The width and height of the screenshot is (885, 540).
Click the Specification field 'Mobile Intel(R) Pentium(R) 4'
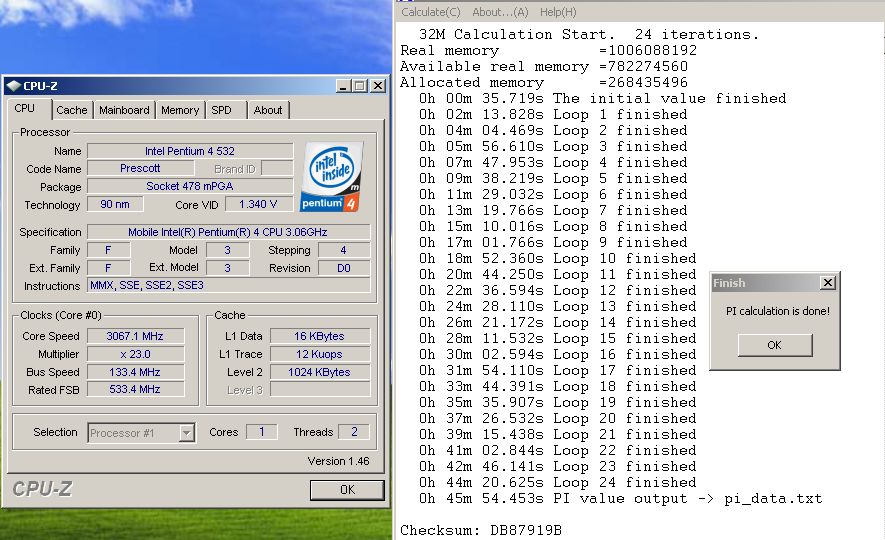click(228, 232)
